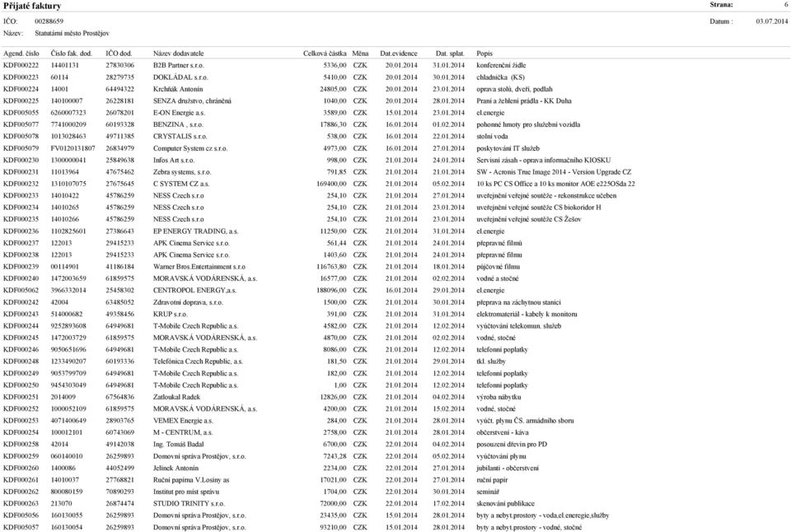Click supplier 'Ruční papírna V.Losiny as'

pyautogui.click(x=191, y=480)
